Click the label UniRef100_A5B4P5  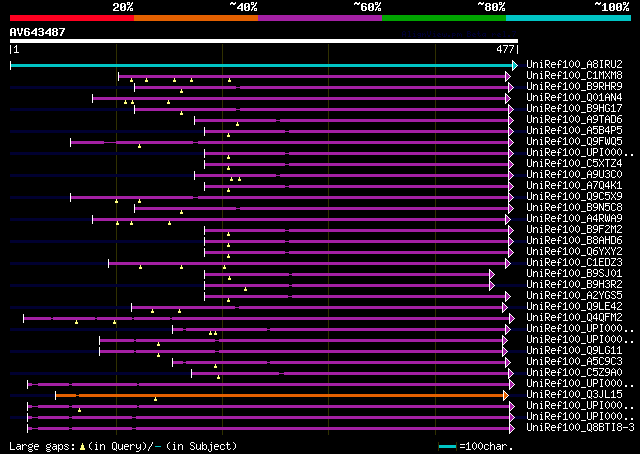click(574, 131)
